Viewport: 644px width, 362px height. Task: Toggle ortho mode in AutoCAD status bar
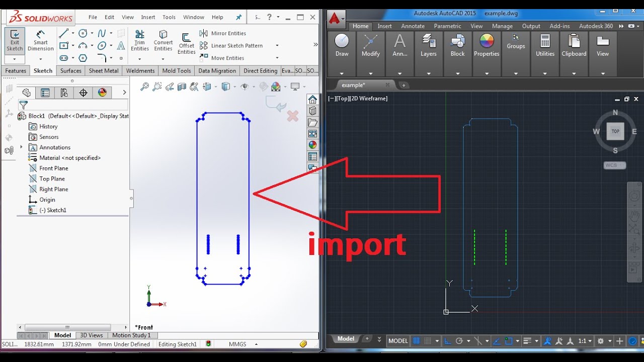(x=448, y=341)
